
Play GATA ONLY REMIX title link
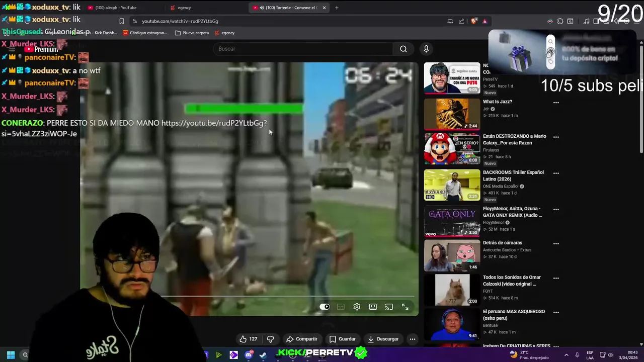tap(513, 212)
